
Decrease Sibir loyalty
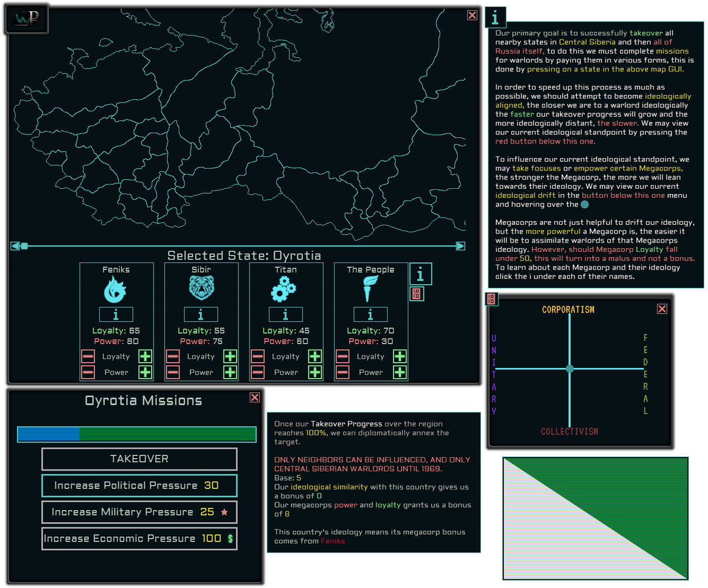(x=173, y=356)
